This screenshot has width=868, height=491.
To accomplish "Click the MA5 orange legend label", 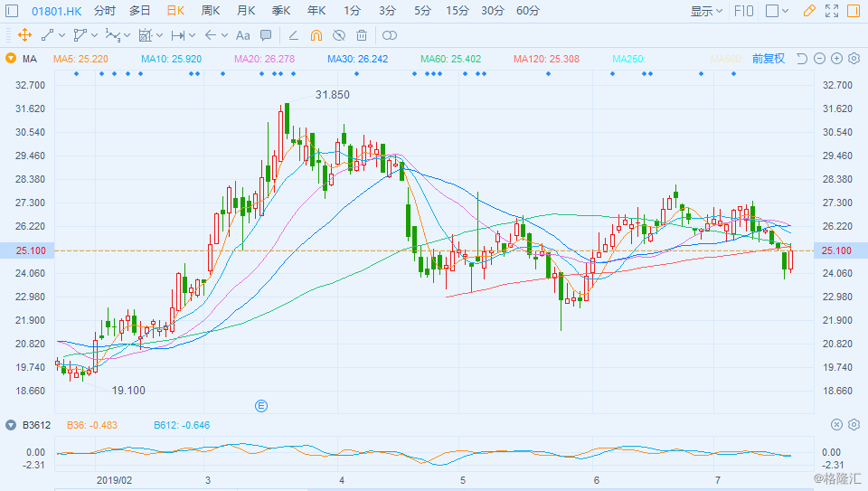I will pos(80,59).
